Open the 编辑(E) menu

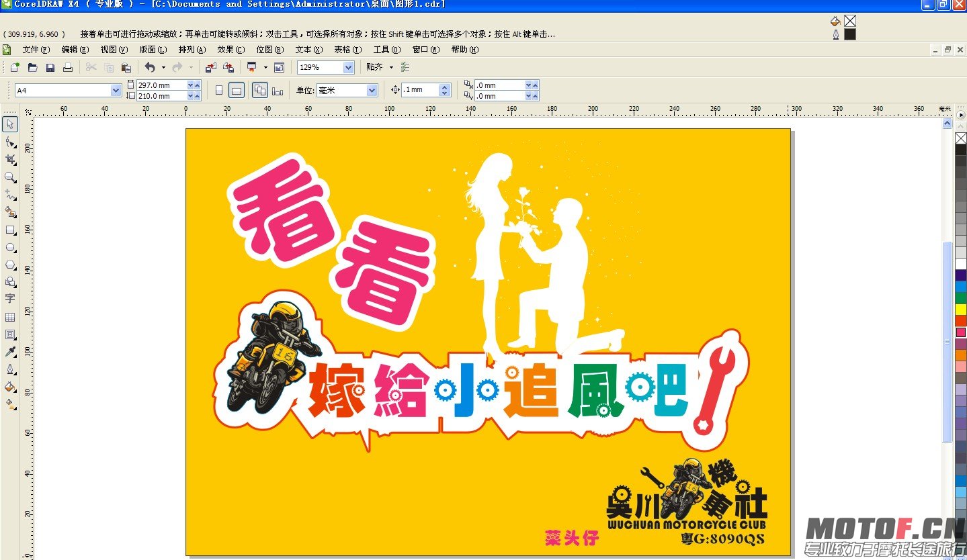point(75,50)
